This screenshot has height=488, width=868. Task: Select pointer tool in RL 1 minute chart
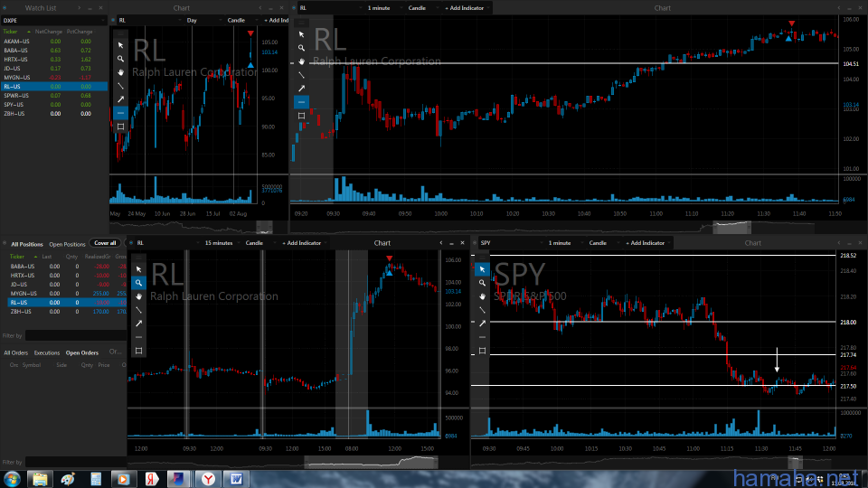tap(302, 34)
